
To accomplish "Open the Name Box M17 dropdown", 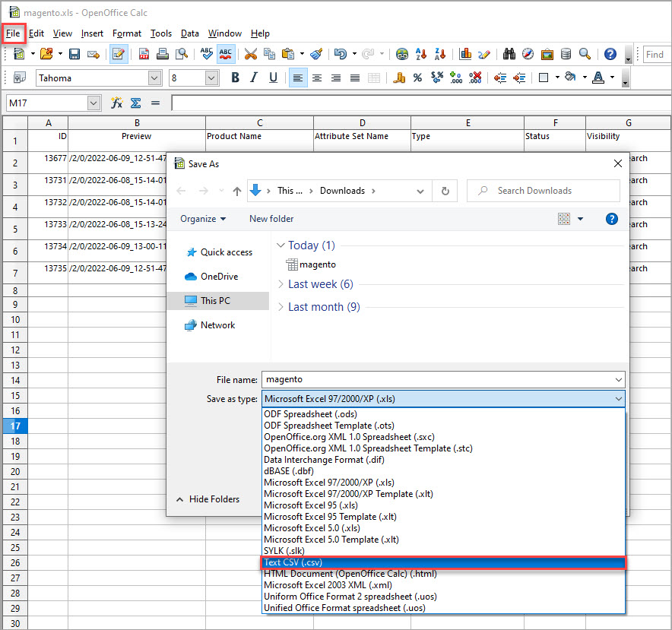I will [94, 103].
